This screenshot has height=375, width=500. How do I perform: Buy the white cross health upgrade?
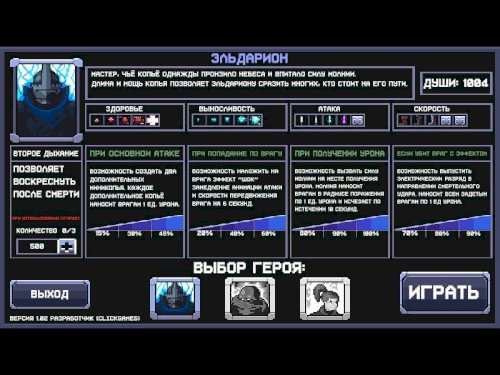pos(153,120)
